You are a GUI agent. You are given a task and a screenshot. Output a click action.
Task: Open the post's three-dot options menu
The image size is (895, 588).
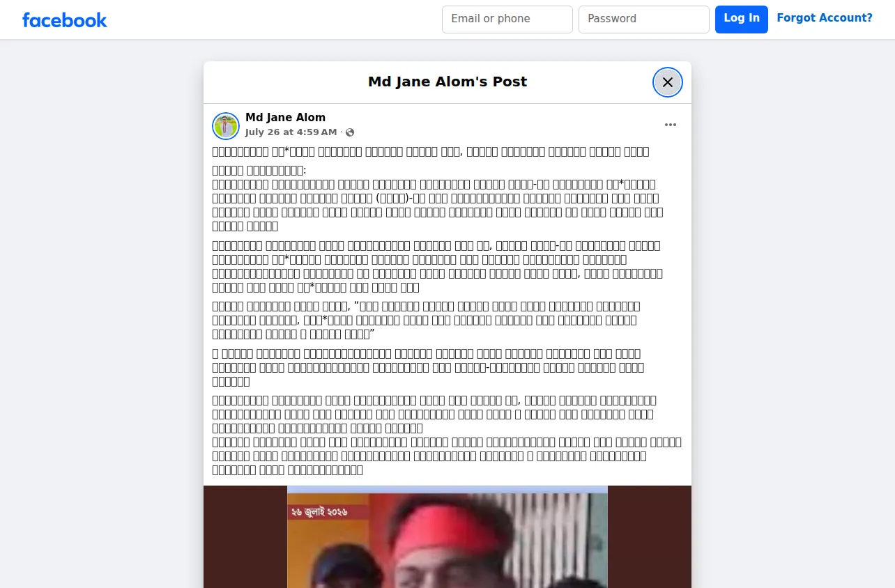[671, 125]
